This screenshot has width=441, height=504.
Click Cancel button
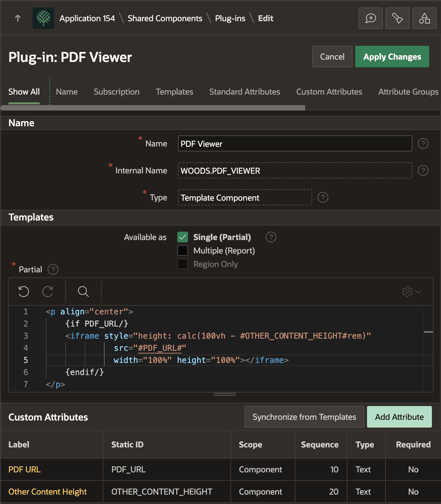click(x=332, y=57)
